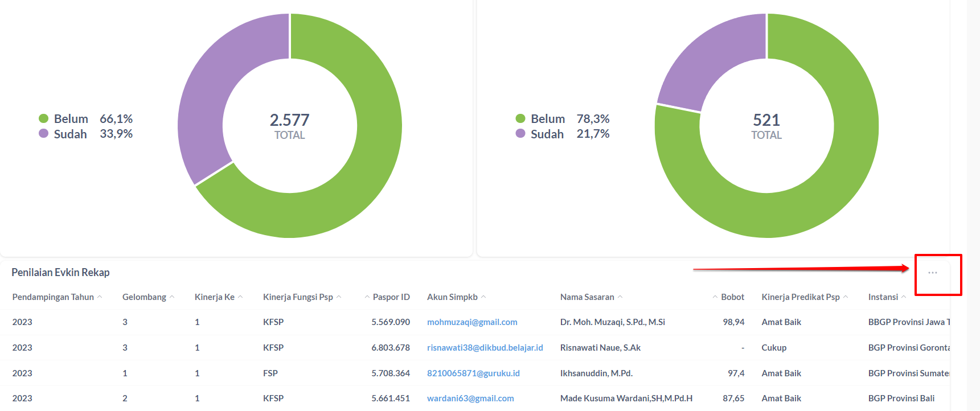
Task: Sort by Kinerja Fungsi Psp column header
Action: pyautogui.click(x=302, y=297)
